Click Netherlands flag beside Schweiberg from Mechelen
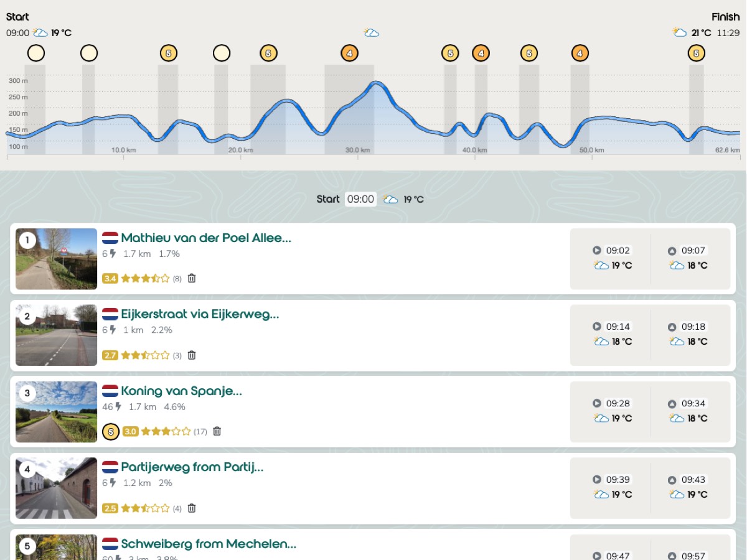Screen dimensions: 747x560 pos(110,544)
